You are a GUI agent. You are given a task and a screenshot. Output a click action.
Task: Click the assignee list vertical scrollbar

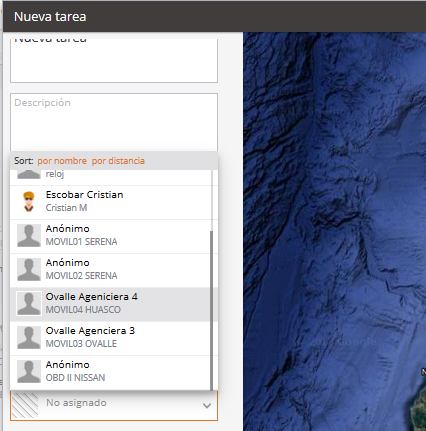click(211, 310)
